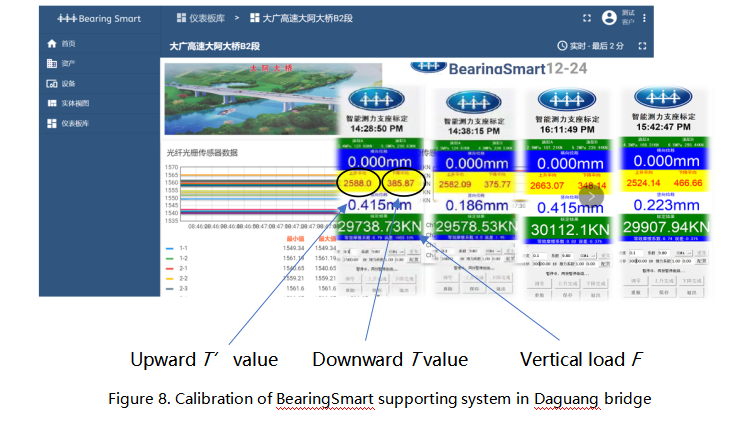Click the 大广高速大阿大桥B2段 breadcrumb
Screen dimensions: 747x438
(x=302, y=18)
